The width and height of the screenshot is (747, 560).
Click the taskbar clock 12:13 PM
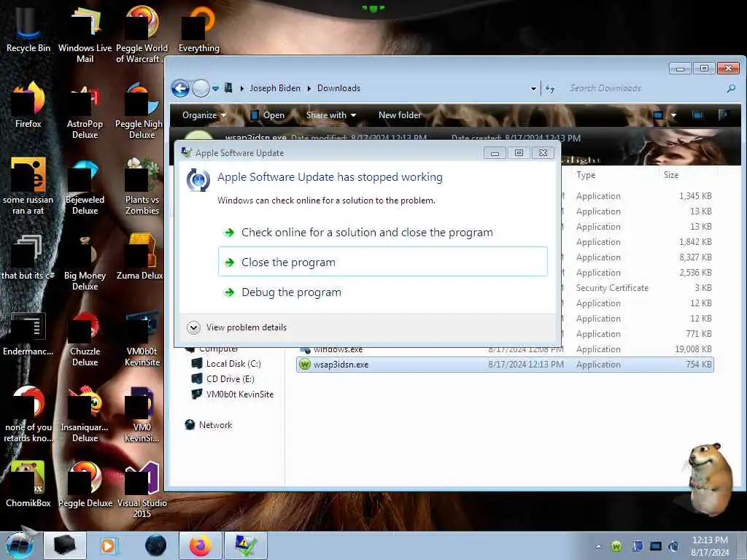click(x=709, y=540)
